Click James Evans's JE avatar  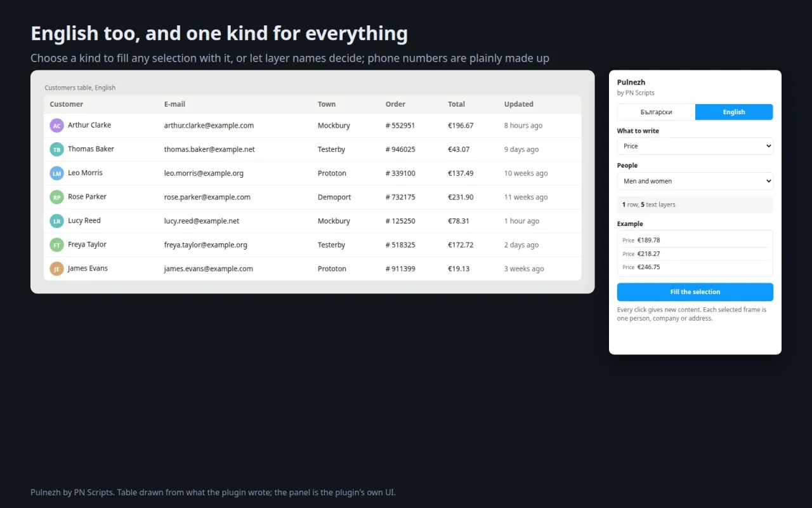pos(57,269)
